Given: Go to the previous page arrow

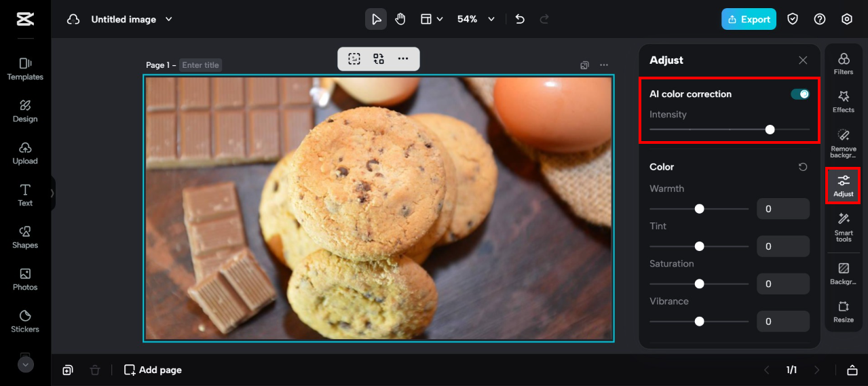Looking at the screenshot, I should 767,370.
